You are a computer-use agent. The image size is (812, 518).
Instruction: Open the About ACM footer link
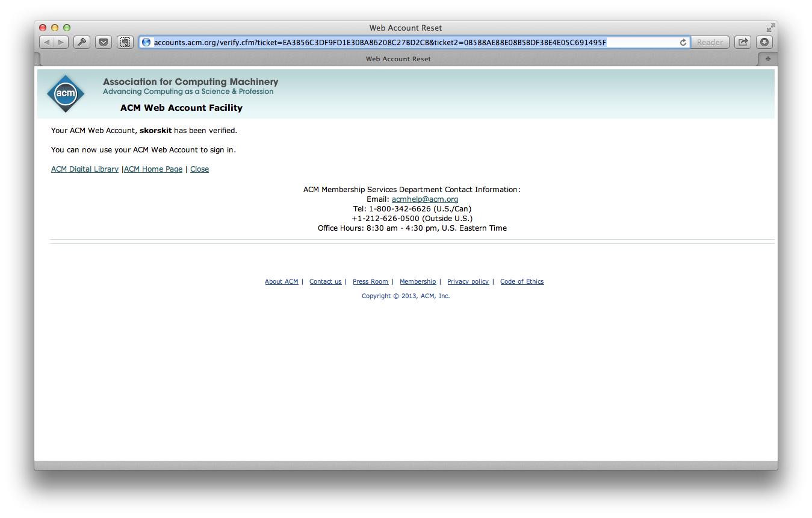click(282, 282)
